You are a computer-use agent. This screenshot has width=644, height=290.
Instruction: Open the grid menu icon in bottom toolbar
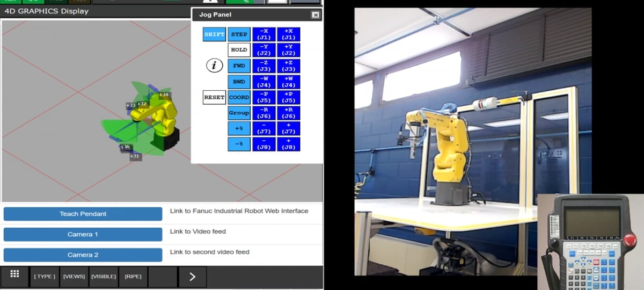click(14, 275)
